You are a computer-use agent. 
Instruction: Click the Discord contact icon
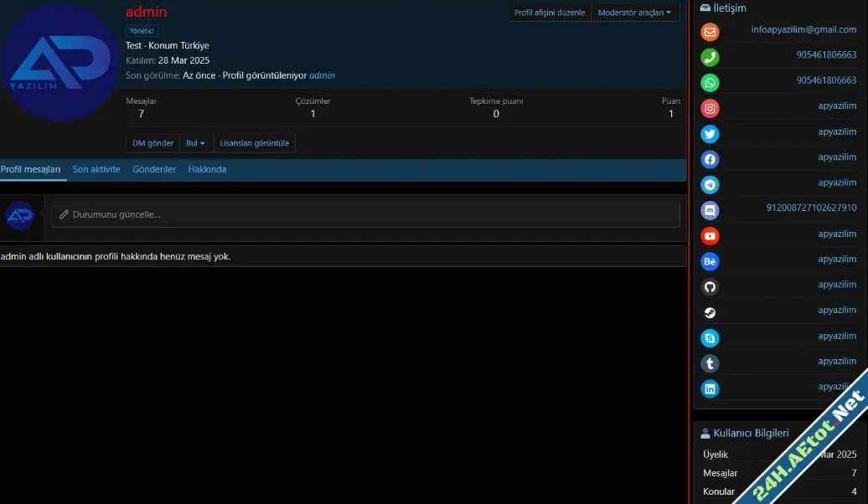coord(710,210)
